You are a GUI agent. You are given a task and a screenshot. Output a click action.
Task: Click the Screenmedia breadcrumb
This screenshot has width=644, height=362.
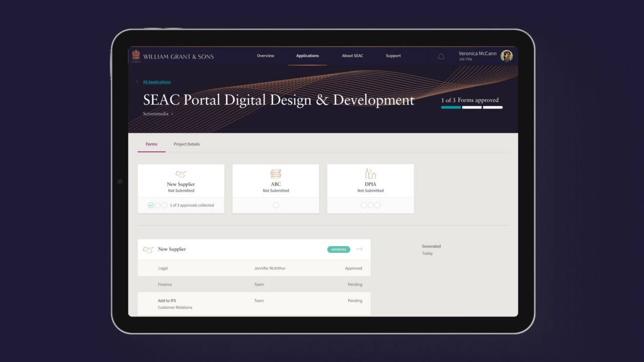tap(156, 114)
